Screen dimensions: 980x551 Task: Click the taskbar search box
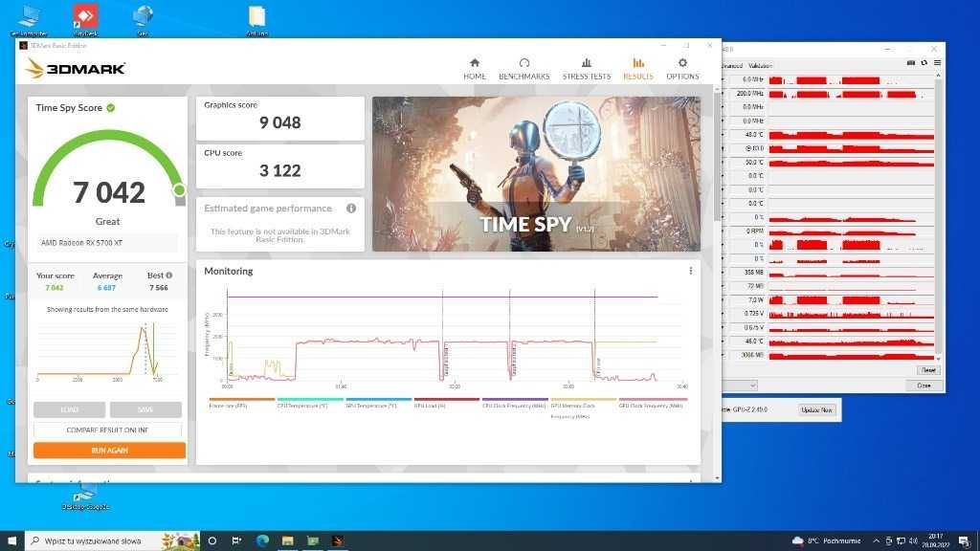(x=113, y=541)
